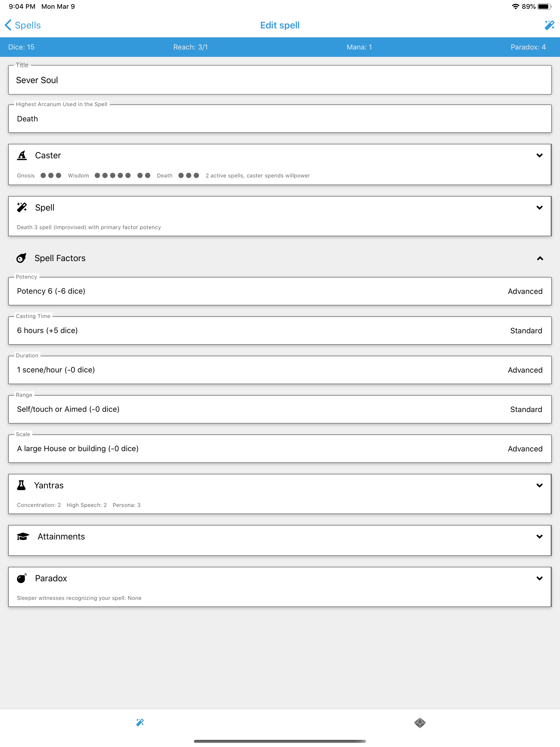
Task: Open the Duration 1 scene/hour selector
Action: click(x=280, y=370)
